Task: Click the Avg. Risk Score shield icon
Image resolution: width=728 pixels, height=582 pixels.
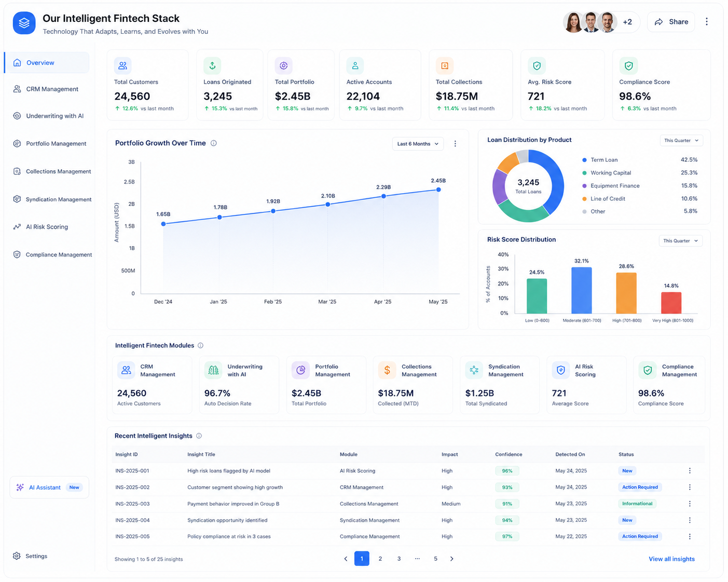Action: coord(537,66)
